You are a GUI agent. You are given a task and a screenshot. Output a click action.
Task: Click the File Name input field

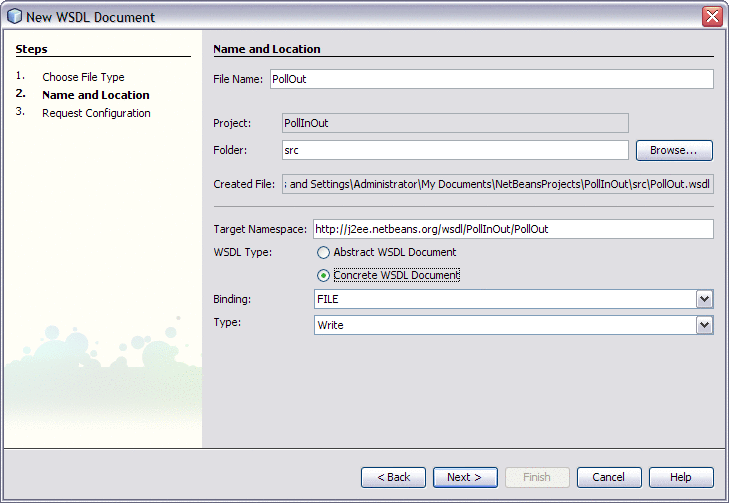point(491,79)
